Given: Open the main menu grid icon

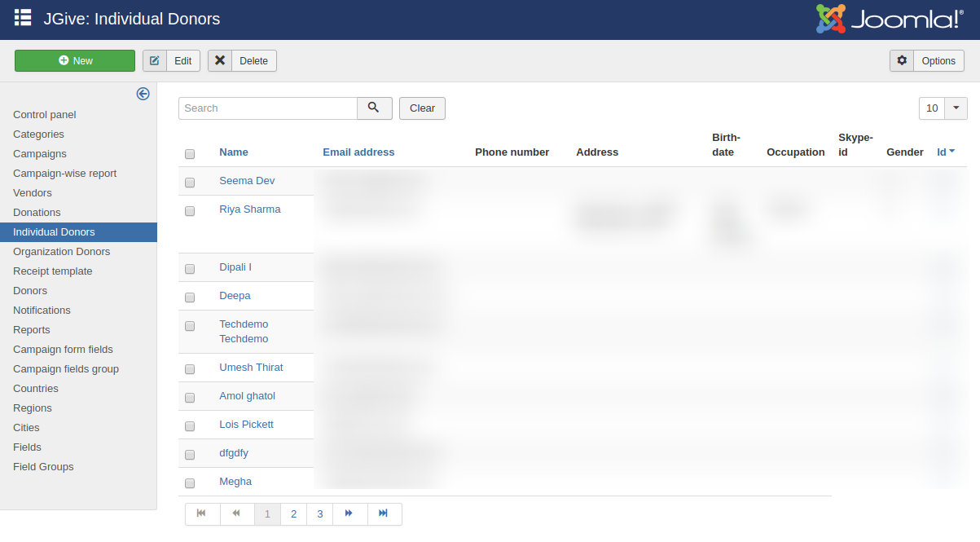Looking at the screenshot, I should tap(23, 18).
